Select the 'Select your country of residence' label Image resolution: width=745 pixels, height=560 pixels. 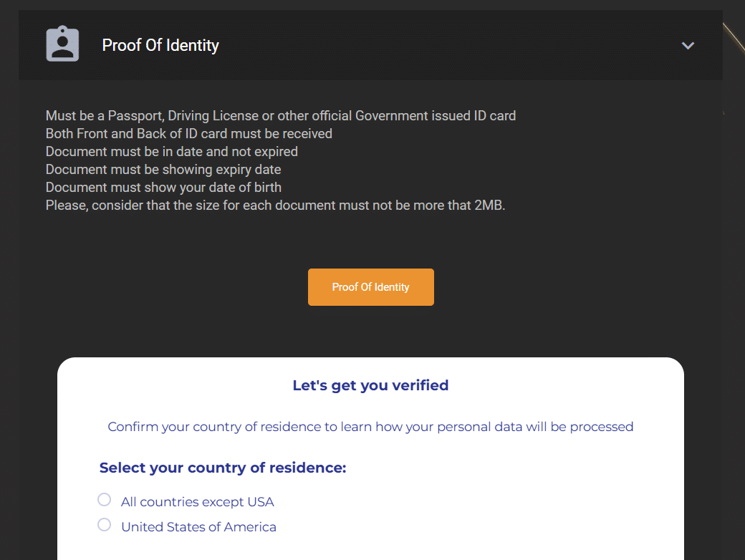(223, 467)
